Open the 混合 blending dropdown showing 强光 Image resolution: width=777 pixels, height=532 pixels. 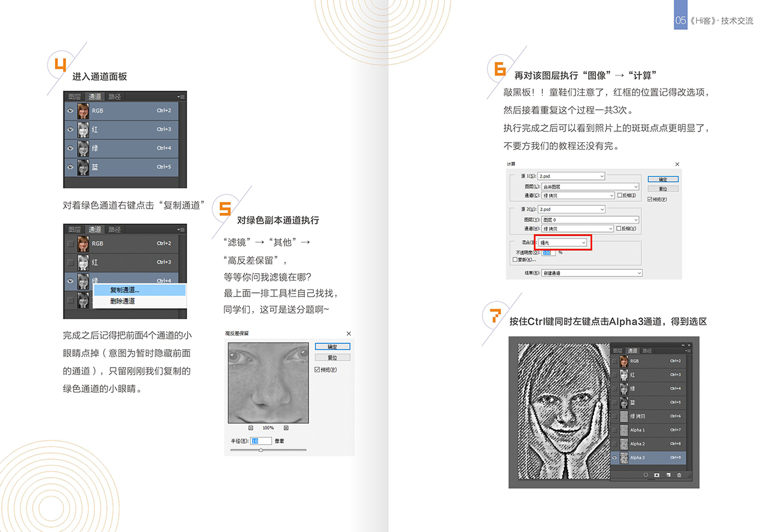point(562,243)
